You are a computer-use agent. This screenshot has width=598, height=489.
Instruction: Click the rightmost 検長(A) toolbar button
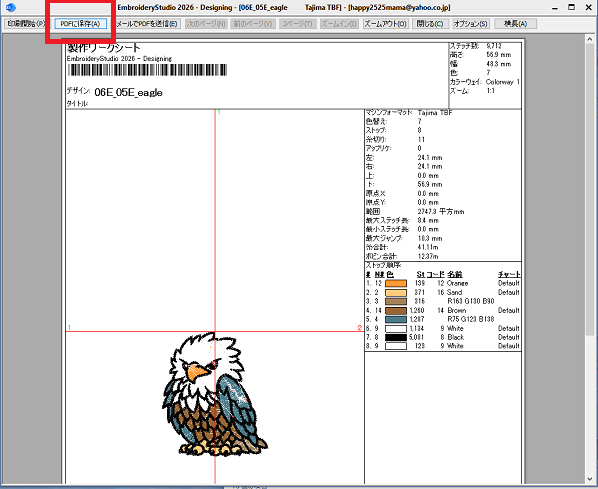516,24
